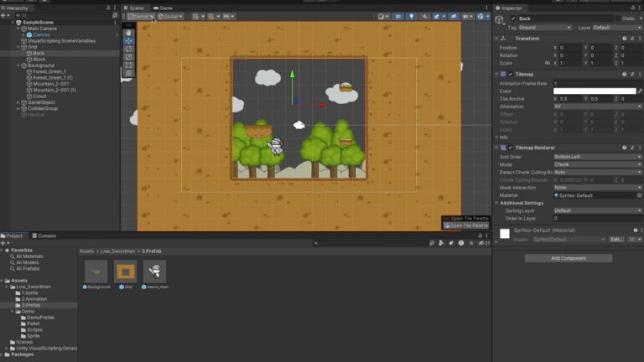Click the Add Component button
The width and height of the screenshot is (644, 362).
click(569, 258)
